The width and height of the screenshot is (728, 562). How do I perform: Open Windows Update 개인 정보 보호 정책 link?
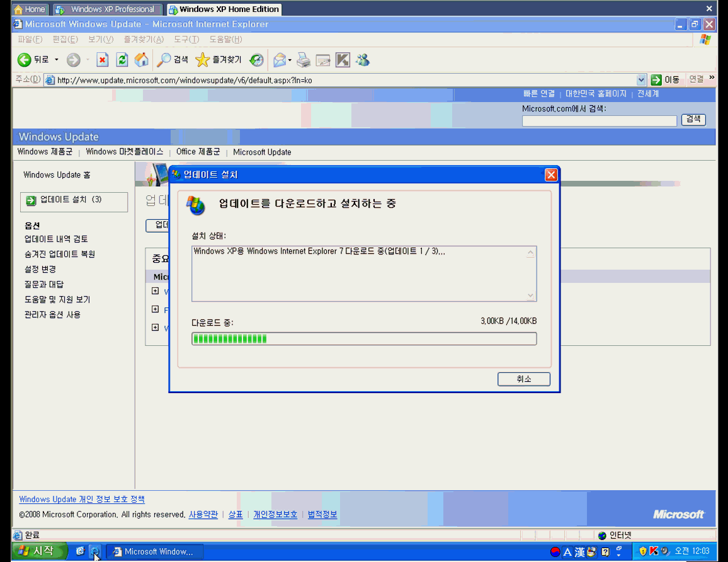[82, 499]
